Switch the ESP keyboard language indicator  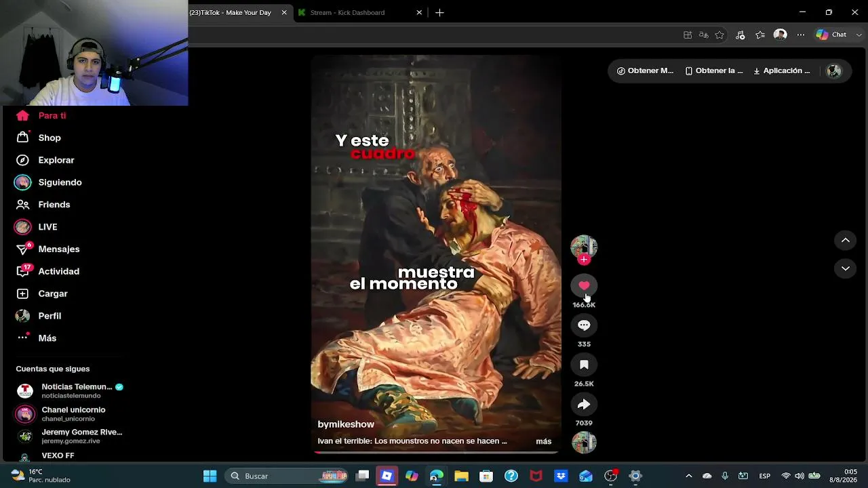click(764, 476)
